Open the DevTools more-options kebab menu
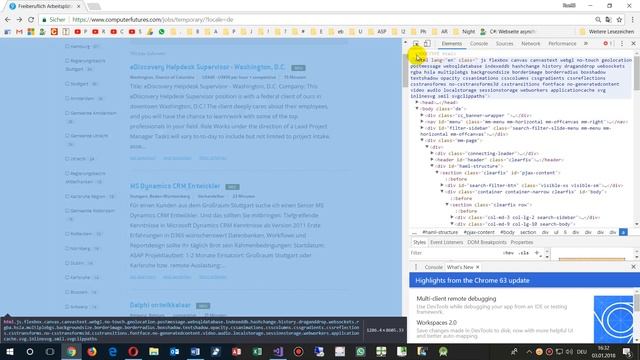This screenshot has width=640, height=360. point(622,43)
